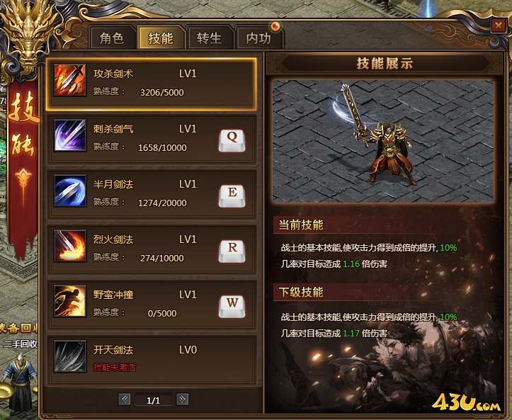The width and height of the screenshot is (512, 420).
Task: Click the E hotkey button for 半月剑法
Action: pos(232,196)
